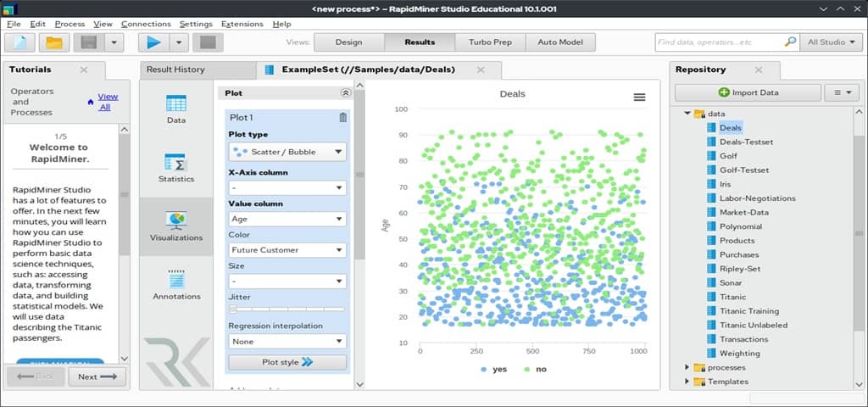Create a new process with the blank page icon
Image resolution: width=868 pixels, height=407 pixels.
(x=20, y=42)
